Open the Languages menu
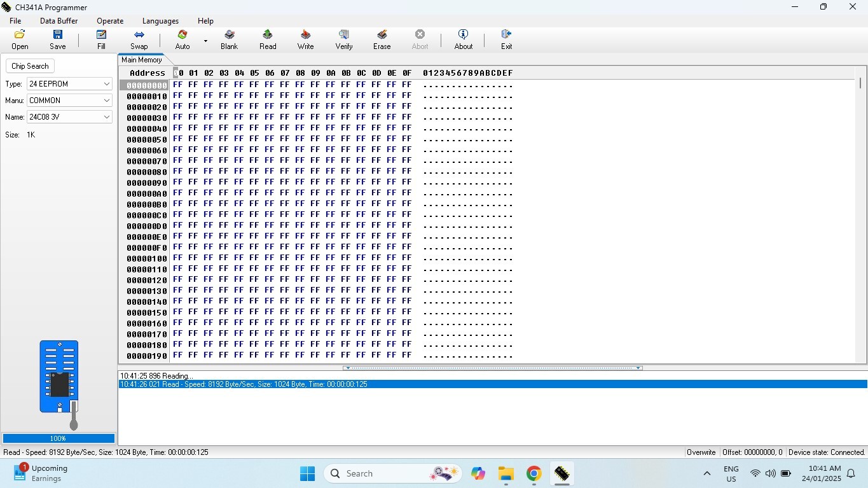This screenshot has width=868, height=488. click(x=160, y=21)
